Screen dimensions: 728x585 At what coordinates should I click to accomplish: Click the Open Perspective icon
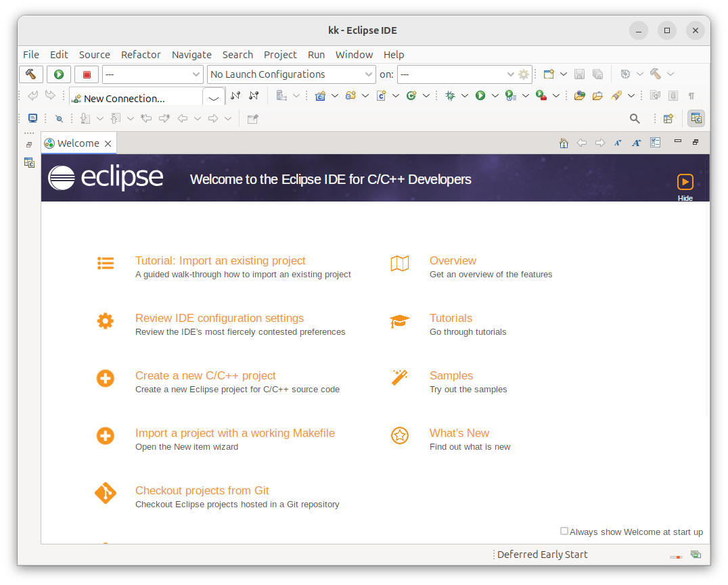click(668, 118)
